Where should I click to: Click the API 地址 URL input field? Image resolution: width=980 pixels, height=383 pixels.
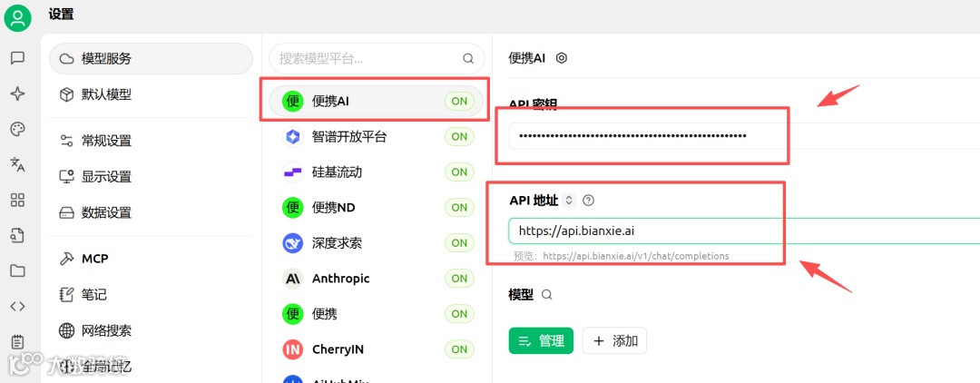point(744,231)
